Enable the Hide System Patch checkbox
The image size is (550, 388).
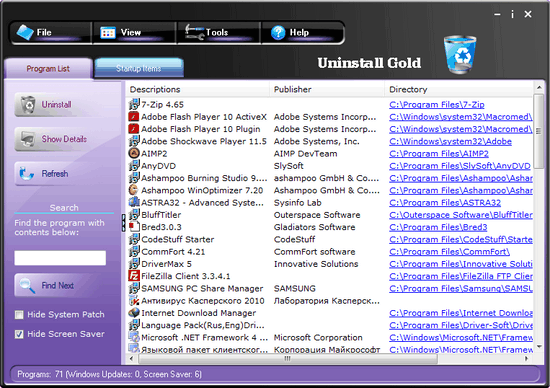[19, 315]
